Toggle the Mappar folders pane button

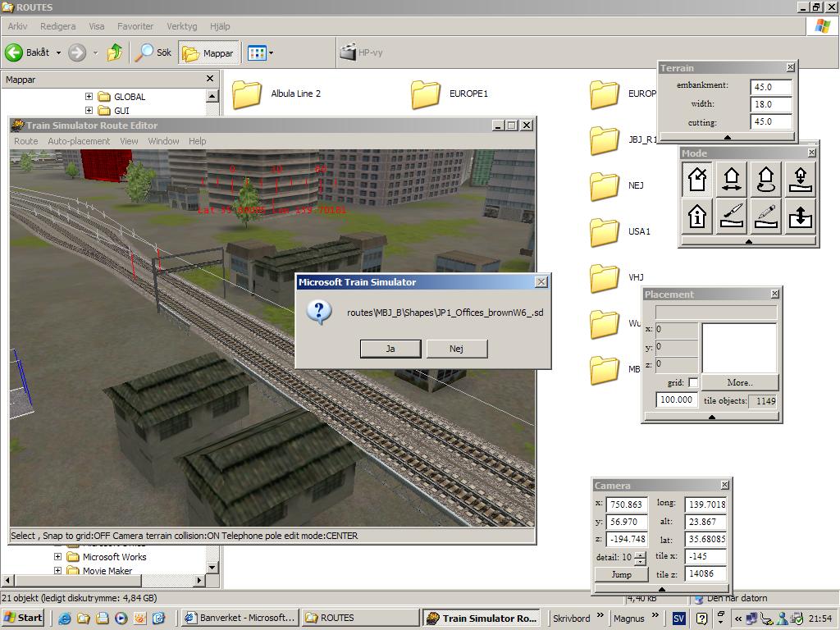point(209,52)
